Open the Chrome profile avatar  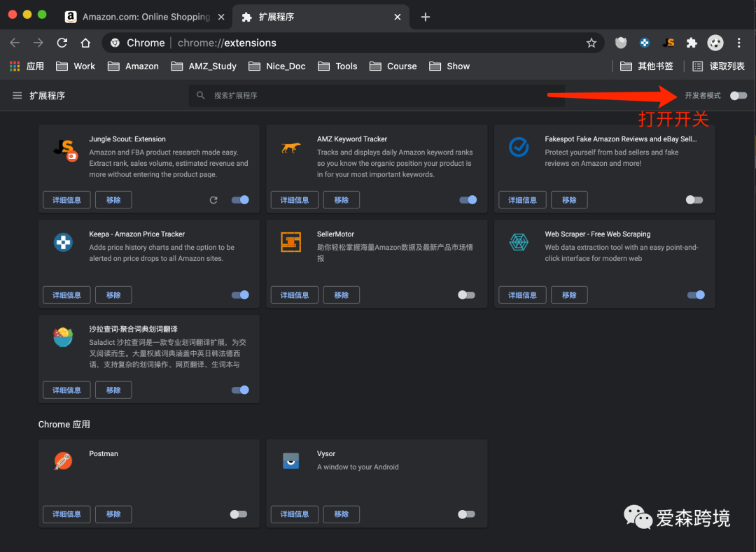pos(715,43)
